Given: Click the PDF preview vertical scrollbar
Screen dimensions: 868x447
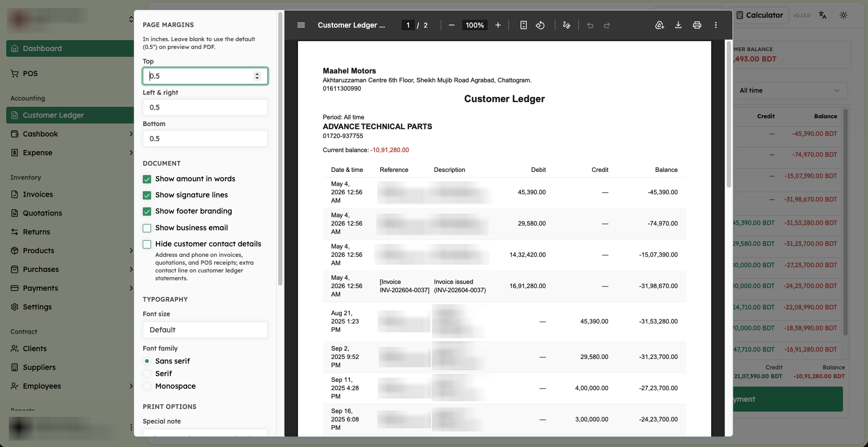Looking at the screenshot, I should click(729, 114).
